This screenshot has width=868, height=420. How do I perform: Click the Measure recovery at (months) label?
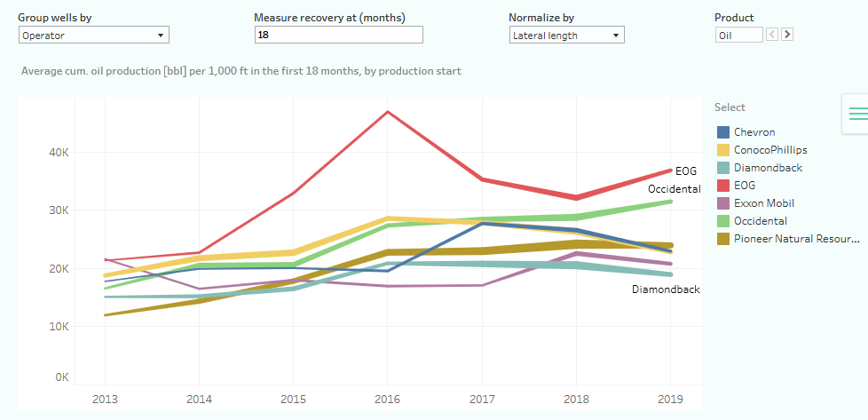tap(330, 18)
